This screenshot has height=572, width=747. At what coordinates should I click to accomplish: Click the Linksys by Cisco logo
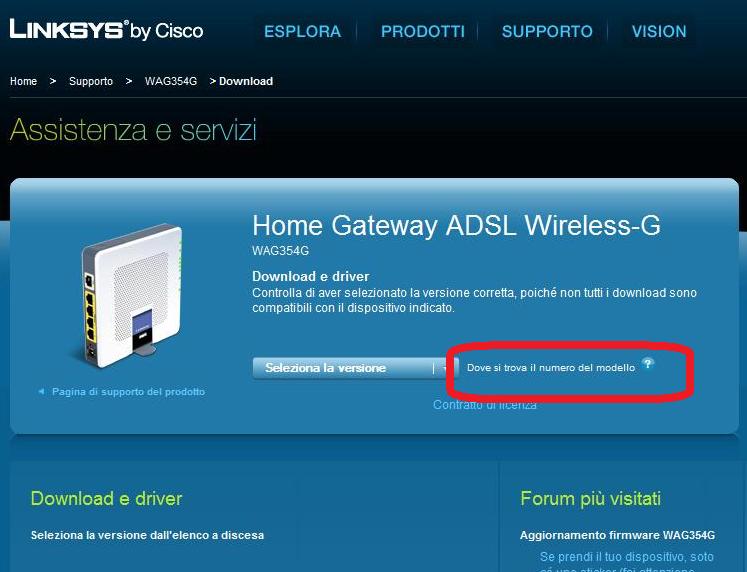pyautogui.click(x=106, y=30)
